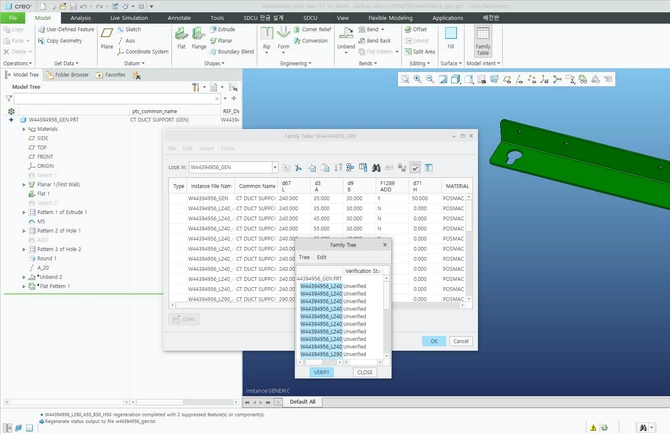This screenshot has width=670, height=434.
Task: Open the Edit menu in Family Tree
Action: coord(321,257)
